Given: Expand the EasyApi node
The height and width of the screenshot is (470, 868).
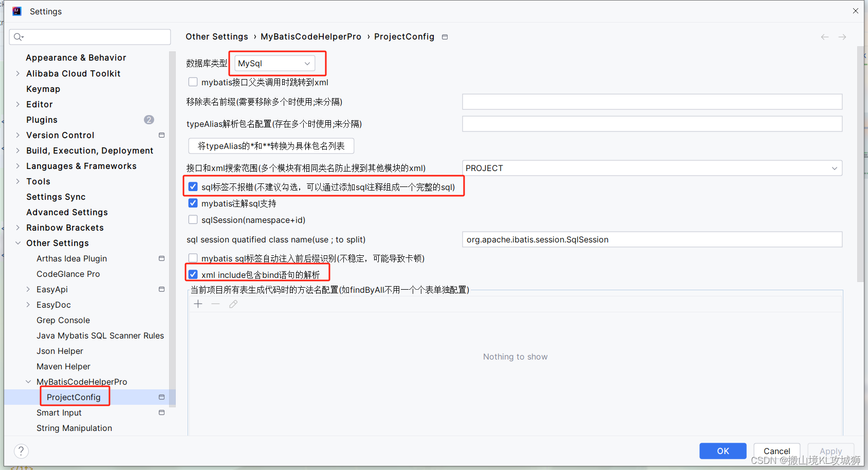Looking at the screenshot, I should (28, 289).
